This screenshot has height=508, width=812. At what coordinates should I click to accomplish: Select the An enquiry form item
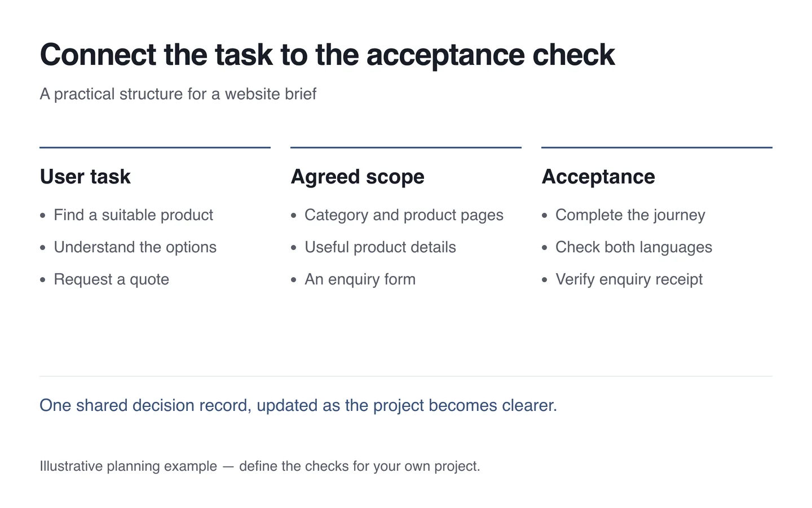[360, 279]
